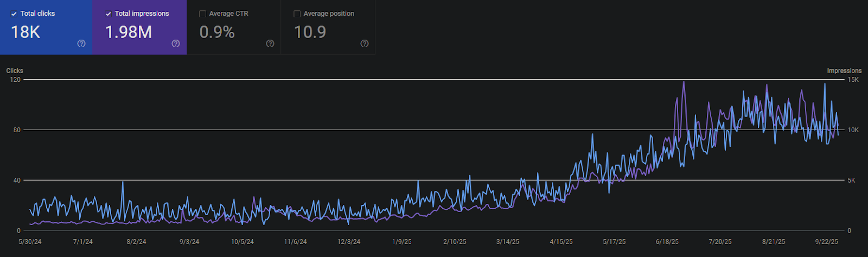Click the 1.98M total impressions value
868x257 pixels.
(x=129, y=32)
